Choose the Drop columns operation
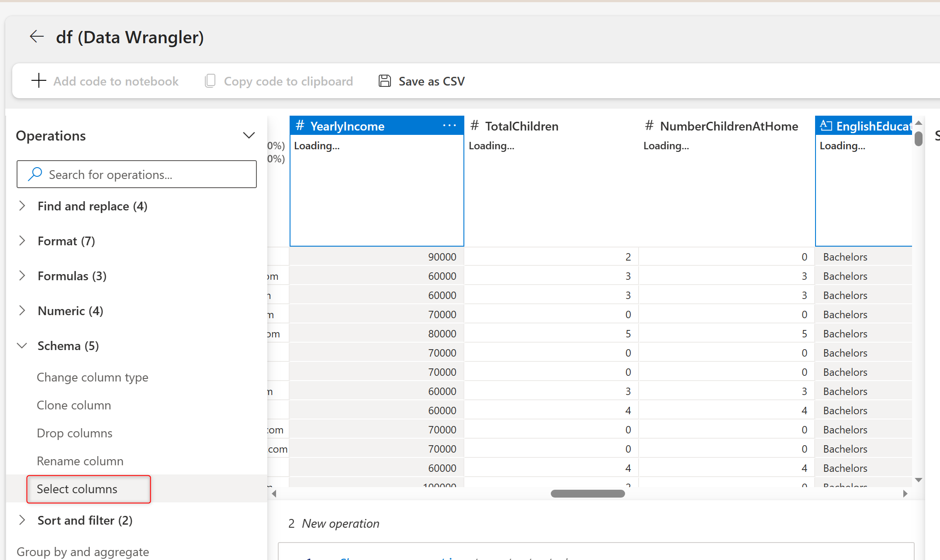This screenshot has height=560, width=940. (x=75, y=433)
